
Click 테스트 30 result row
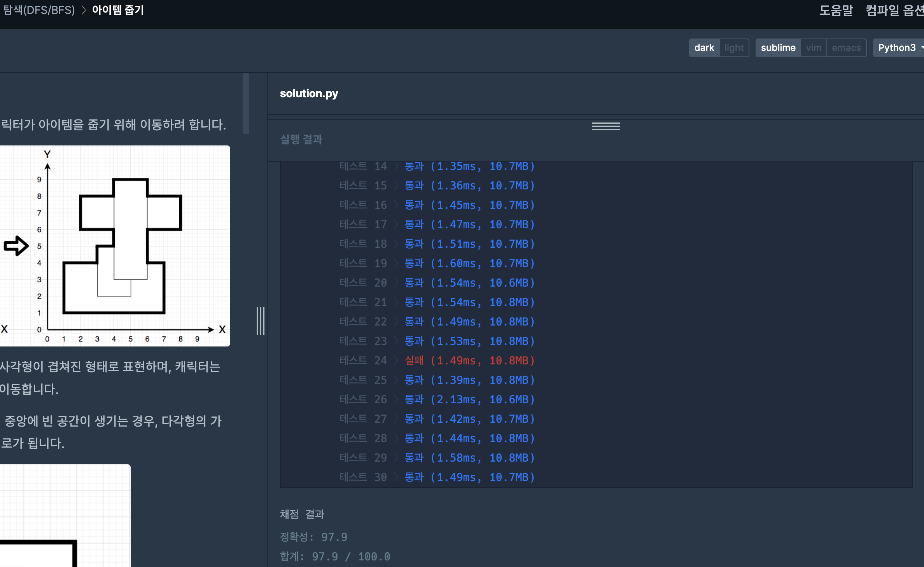(437, 477)
